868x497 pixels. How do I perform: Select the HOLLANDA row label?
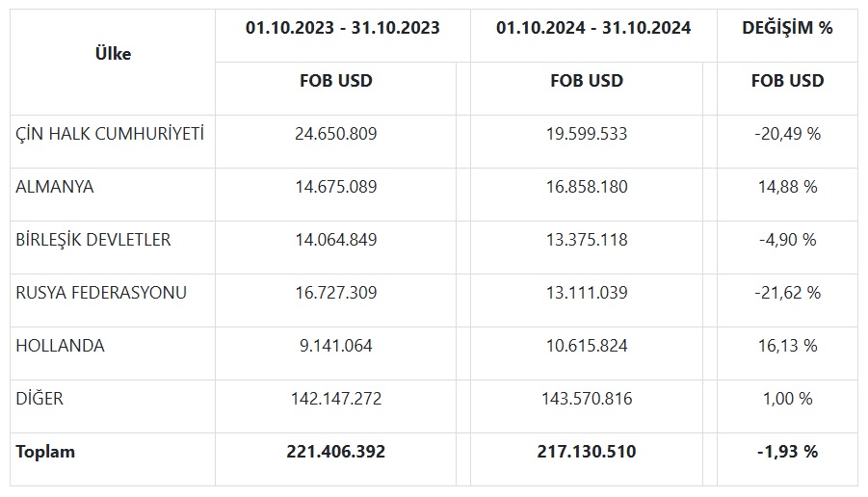(x=60, y=346)
